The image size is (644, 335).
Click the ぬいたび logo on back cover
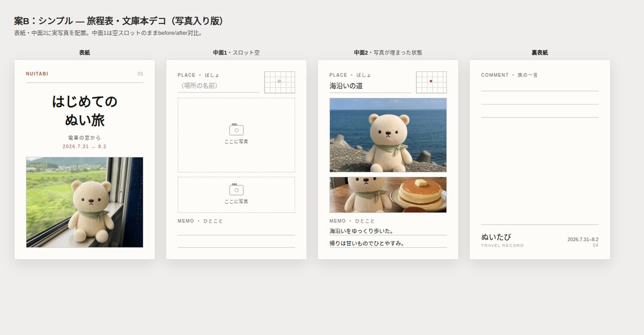tap(496, 237)
